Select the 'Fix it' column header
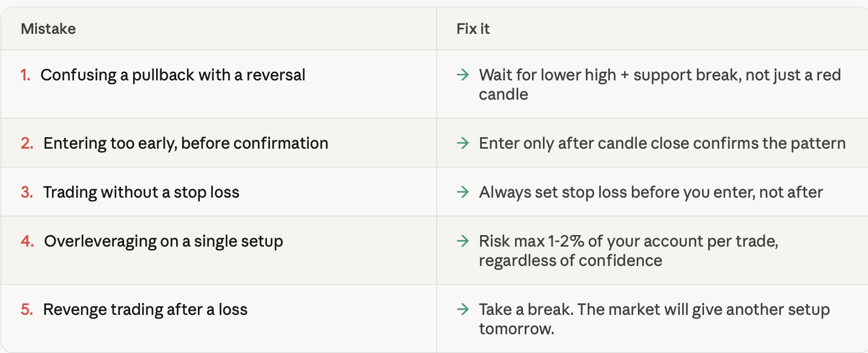Viewport: 868px width, 353px height. click(x=473, y=28)
